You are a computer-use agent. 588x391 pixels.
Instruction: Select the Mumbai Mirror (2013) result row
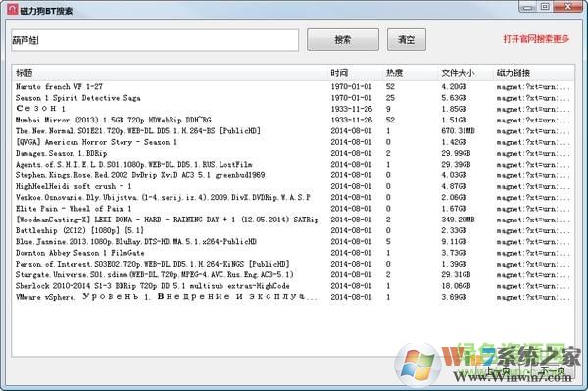(293, 120)
